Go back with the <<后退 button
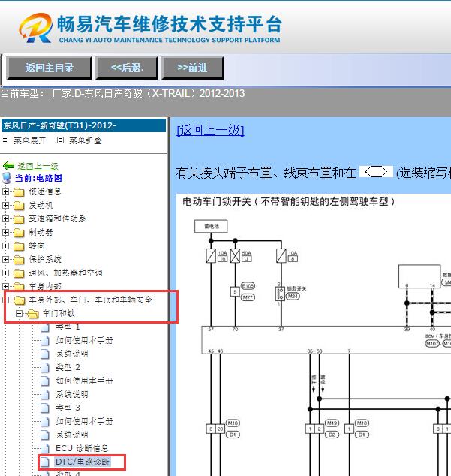The width and height of the screenshot is (451, 476). coord(126,68)
